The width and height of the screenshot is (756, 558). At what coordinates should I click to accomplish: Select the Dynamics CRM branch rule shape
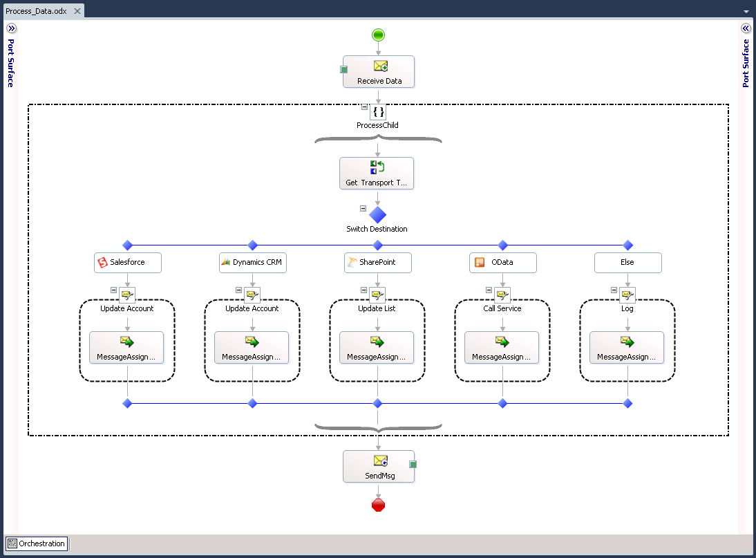click(x=253, y=262)
